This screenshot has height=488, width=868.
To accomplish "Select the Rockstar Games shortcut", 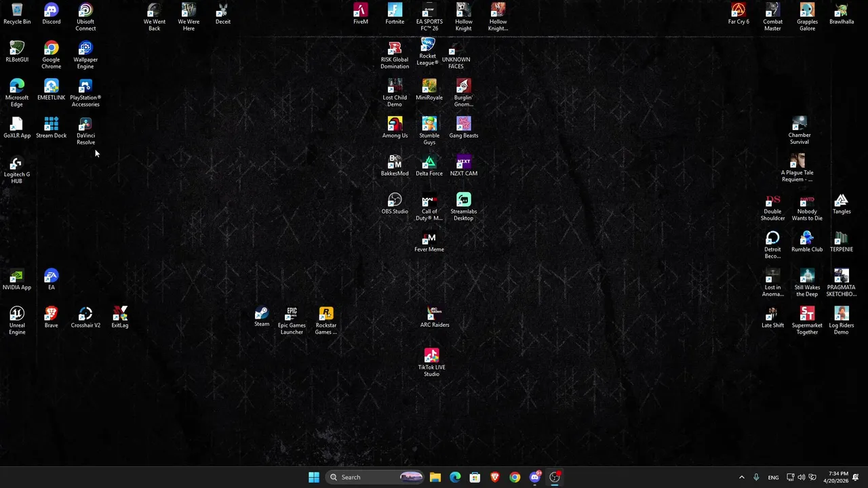I will (326, 321).
